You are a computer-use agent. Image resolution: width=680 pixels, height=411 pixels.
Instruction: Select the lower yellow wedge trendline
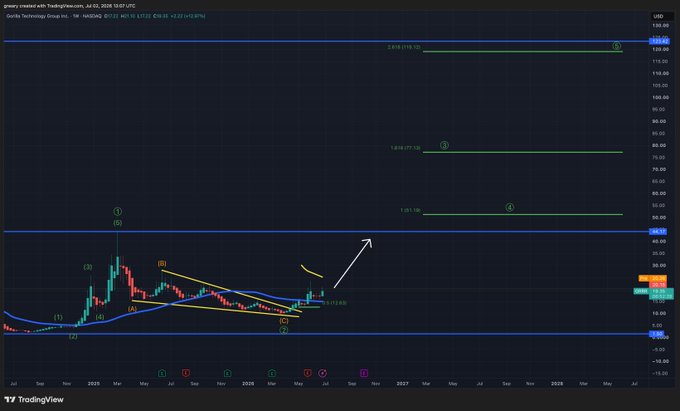[x=215, y=309]
